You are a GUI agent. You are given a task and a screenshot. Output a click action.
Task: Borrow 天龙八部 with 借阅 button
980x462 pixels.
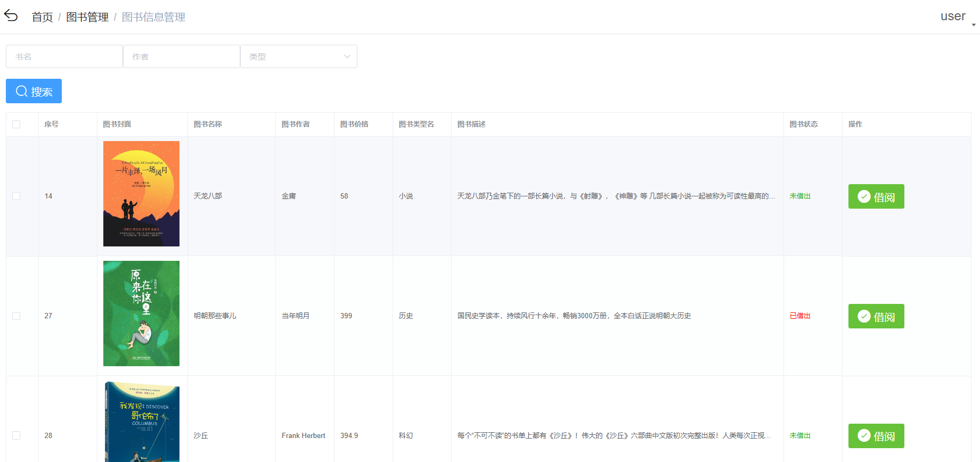[x=876, y=196]
